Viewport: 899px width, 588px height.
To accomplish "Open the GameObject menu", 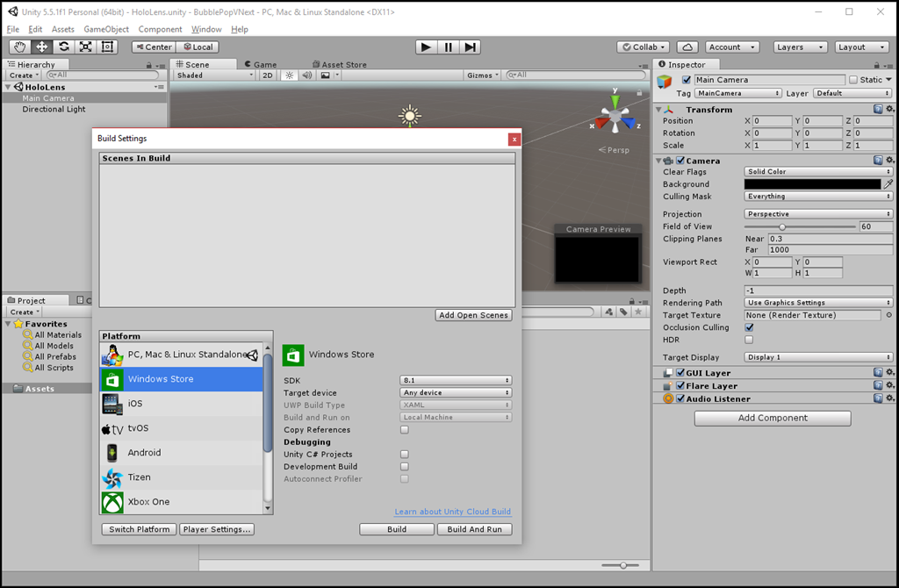I will point(106,29).
